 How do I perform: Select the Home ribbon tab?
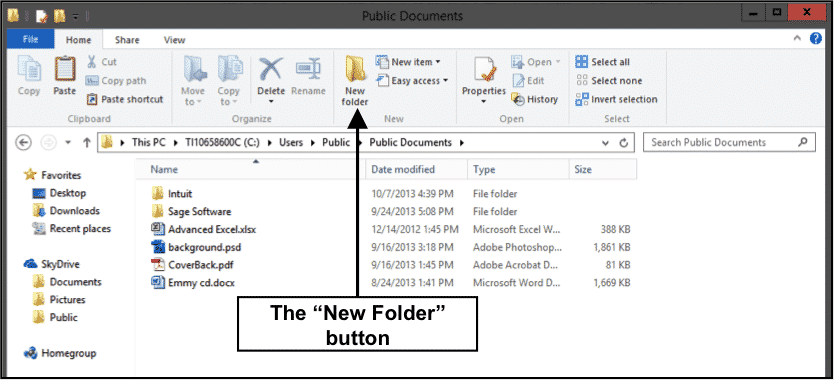(x=78, y=40)
